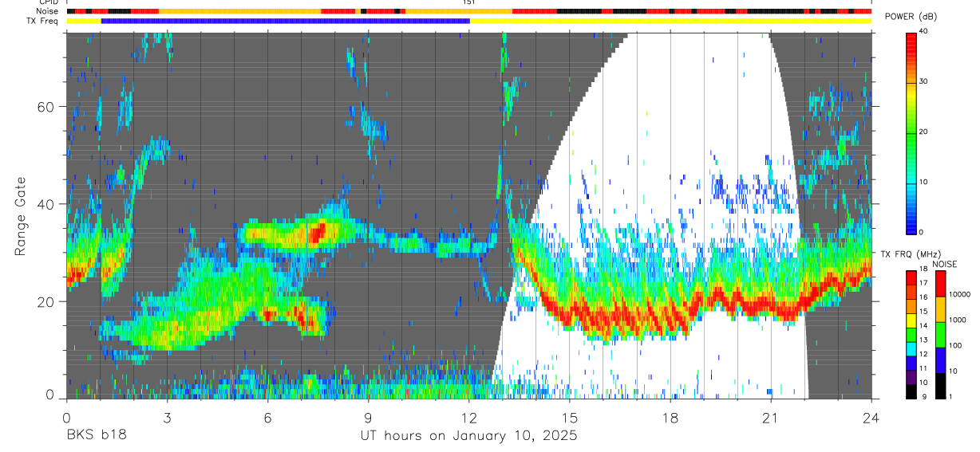Click the 18 hour tick on time axis
Image resolution: width=980 pixels, height=452 pixels.
pos(670,417)
